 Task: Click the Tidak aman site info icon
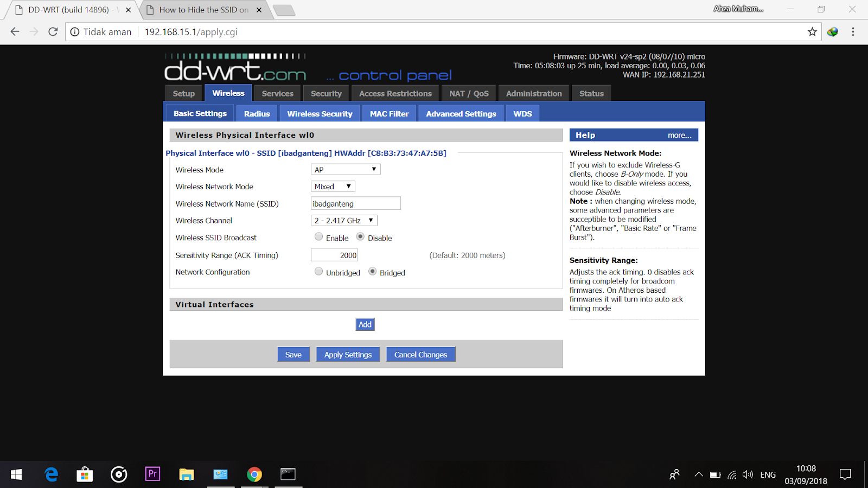[74, 31]
